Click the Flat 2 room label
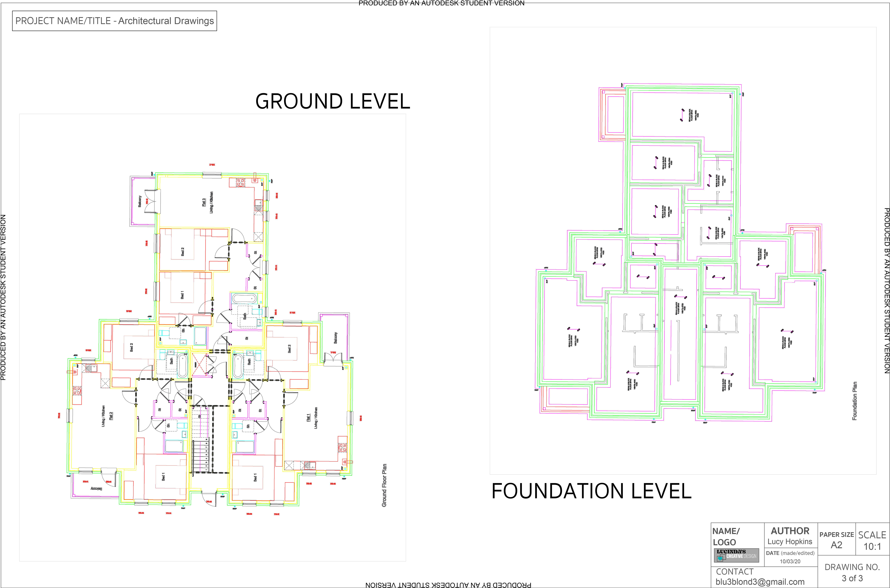This screenshot has width=890, height=588. (x=111, y=416)
